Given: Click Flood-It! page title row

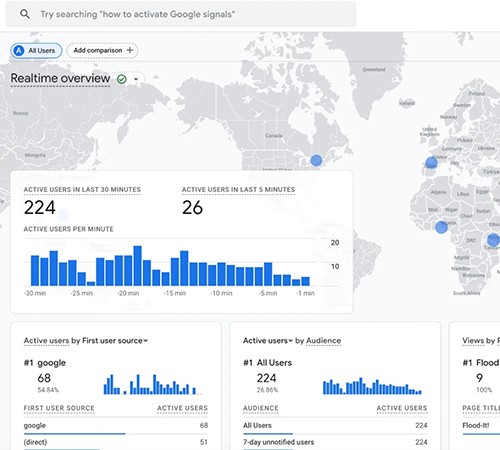Looking at the screenshot, I should click(x=481, y=426).
